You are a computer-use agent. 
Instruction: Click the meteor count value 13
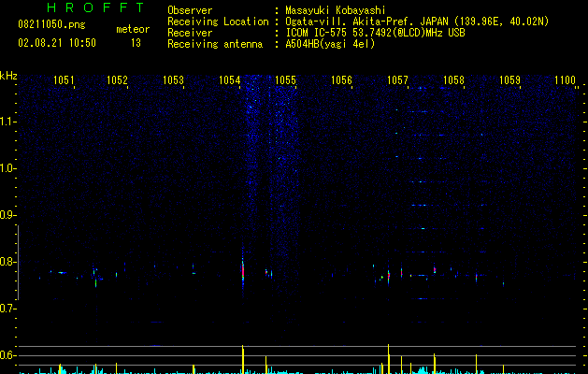coord(136,43)
